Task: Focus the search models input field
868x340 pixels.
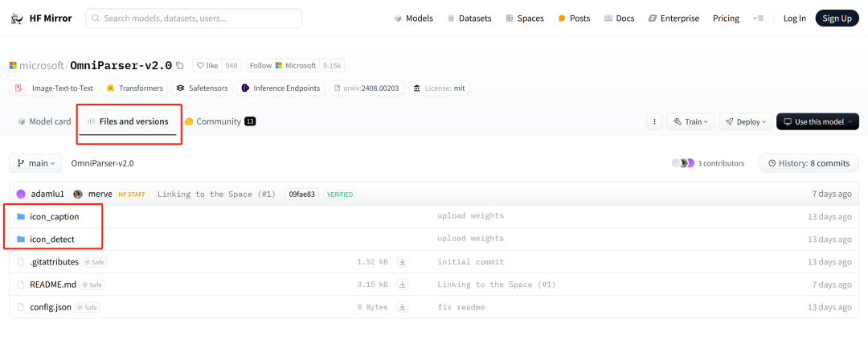Action: click(x=194, y=18)
